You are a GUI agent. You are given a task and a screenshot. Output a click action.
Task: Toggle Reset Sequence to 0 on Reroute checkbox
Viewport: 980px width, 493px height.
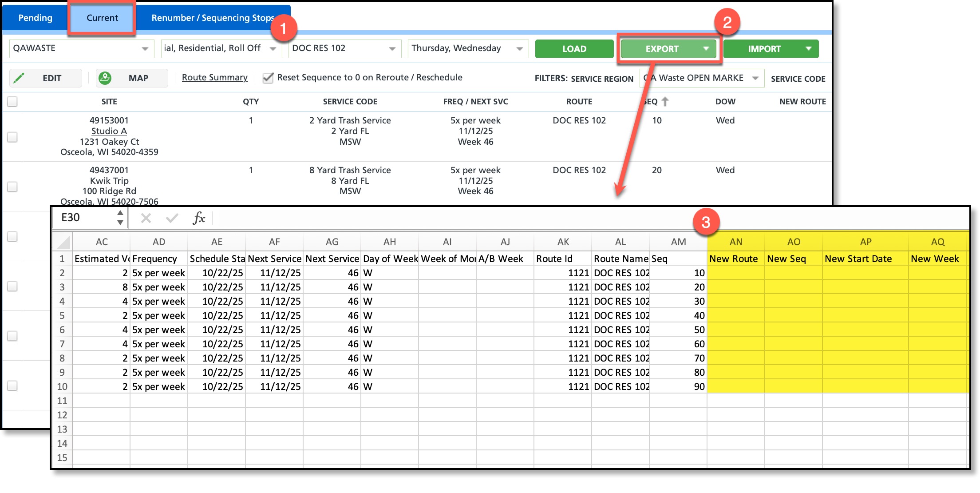pos(268,78)
